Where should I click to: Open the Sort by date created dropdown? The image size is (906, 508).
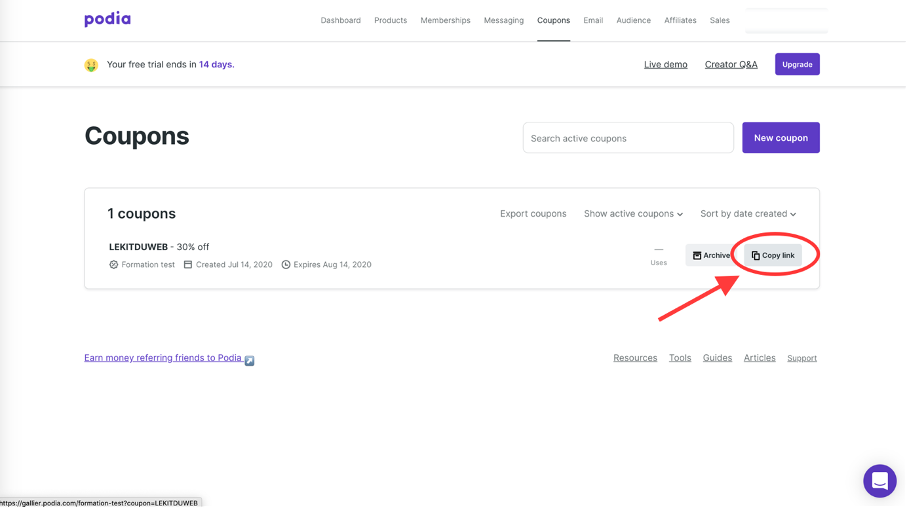(748, 214)
